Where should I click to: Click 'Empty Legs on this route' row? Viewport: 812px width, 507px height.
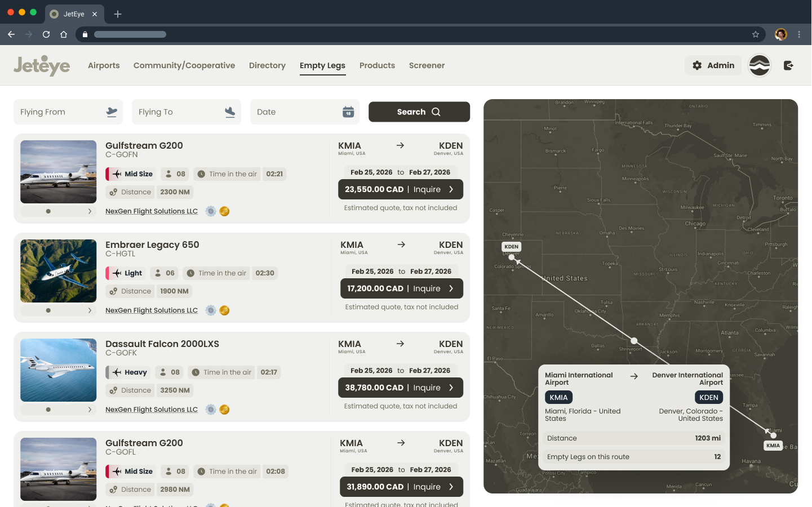pos(634,457)
